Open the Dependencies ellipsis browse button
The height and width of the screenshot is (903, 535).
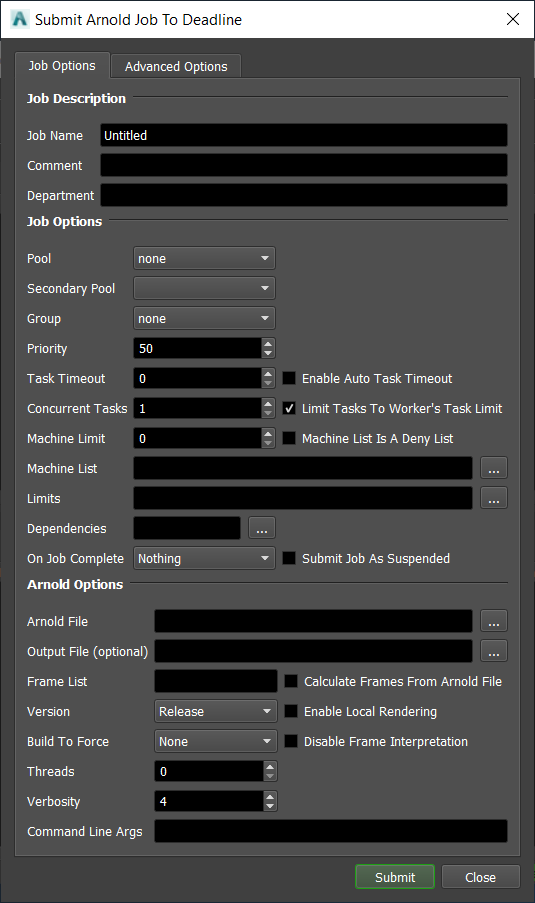262,528
